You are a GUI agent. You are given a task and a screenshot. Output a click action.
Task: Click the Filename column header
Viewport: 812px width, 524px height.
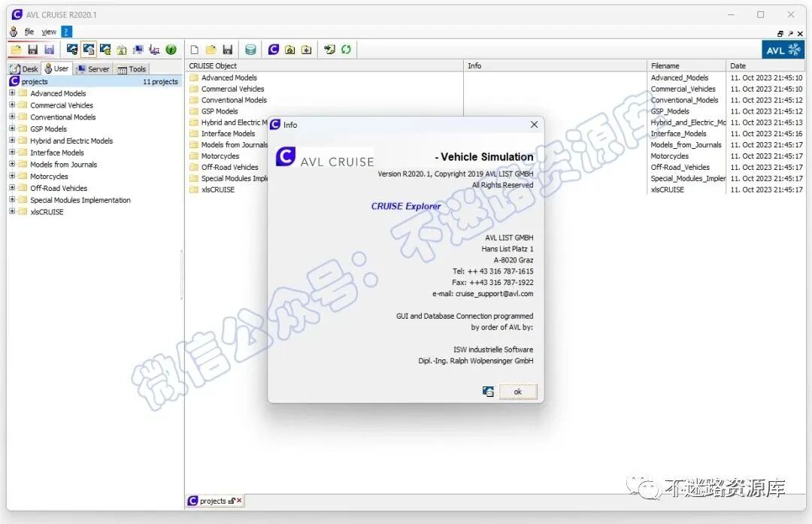pos(686,65)
